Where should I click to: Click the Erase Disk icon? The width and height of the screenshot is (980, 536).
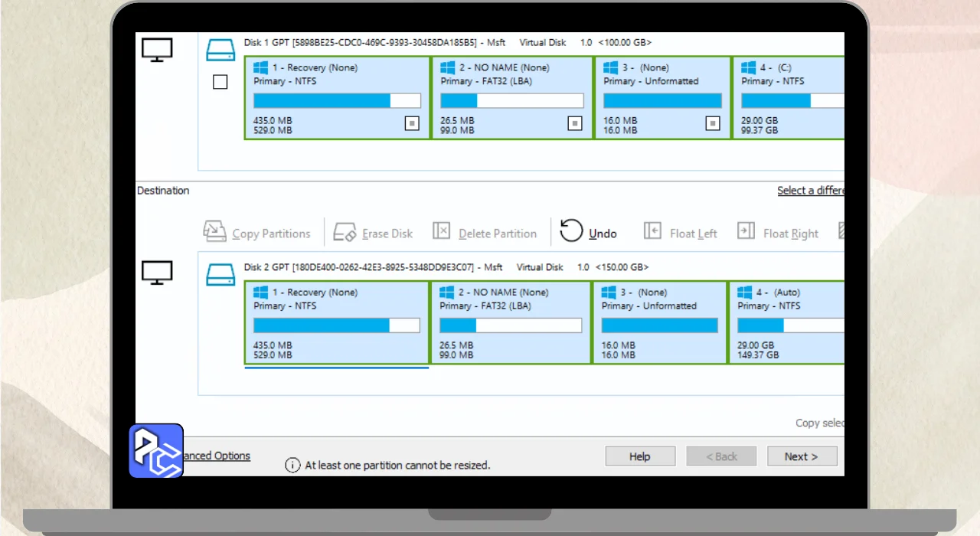345,231
